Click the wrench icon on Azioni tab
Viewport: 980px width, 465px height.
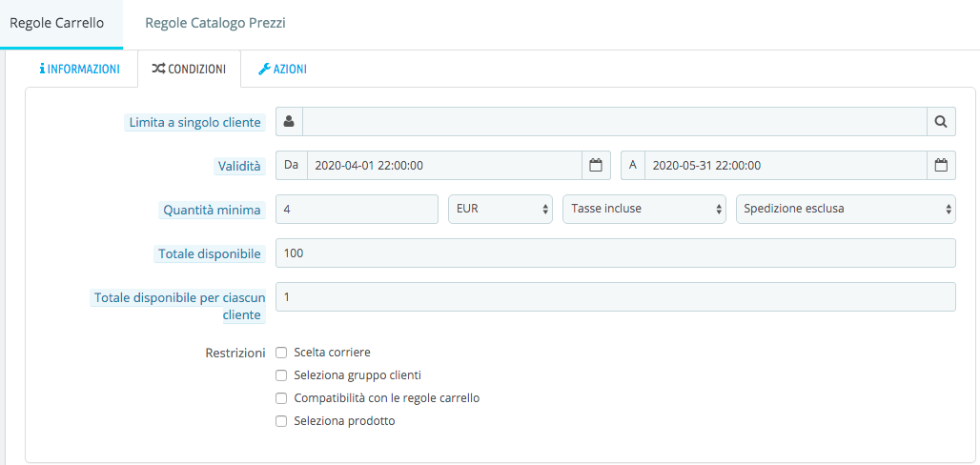coord(264,70)
